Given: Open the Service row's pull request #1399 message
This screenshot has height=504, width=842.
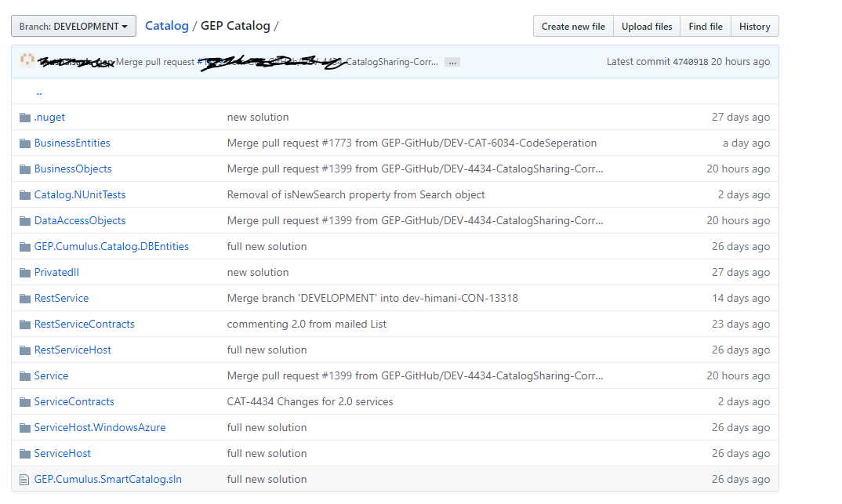Looking at the screenshot, I should [x=415, y=375].
